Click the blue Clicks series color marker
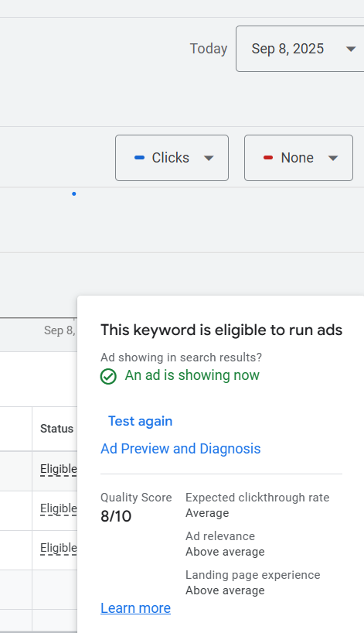The image size is (364, 633). click(x=139, y=158)
